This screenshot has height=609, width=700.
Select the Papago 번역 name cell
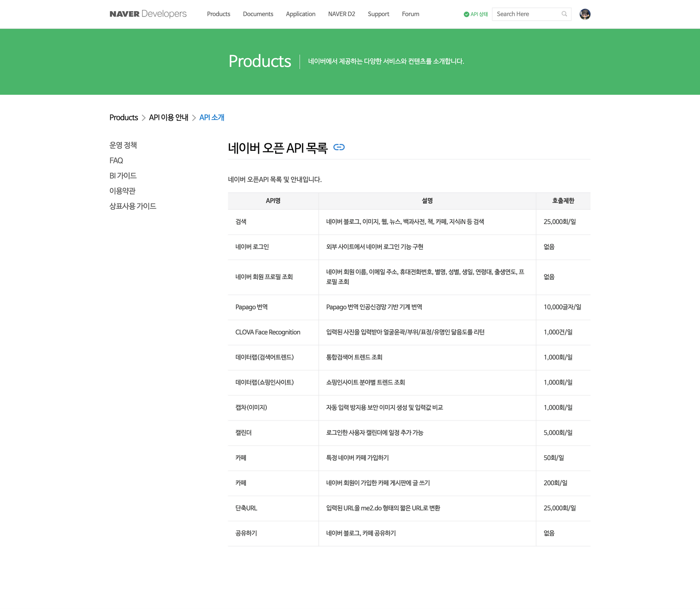point(273,307)
